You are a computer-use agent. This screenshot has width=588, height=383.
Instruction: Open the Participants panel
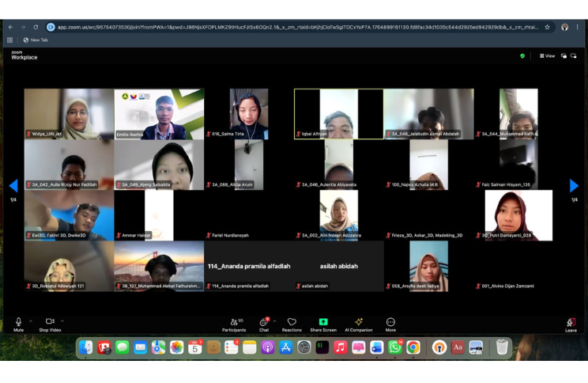pos(234,323)
